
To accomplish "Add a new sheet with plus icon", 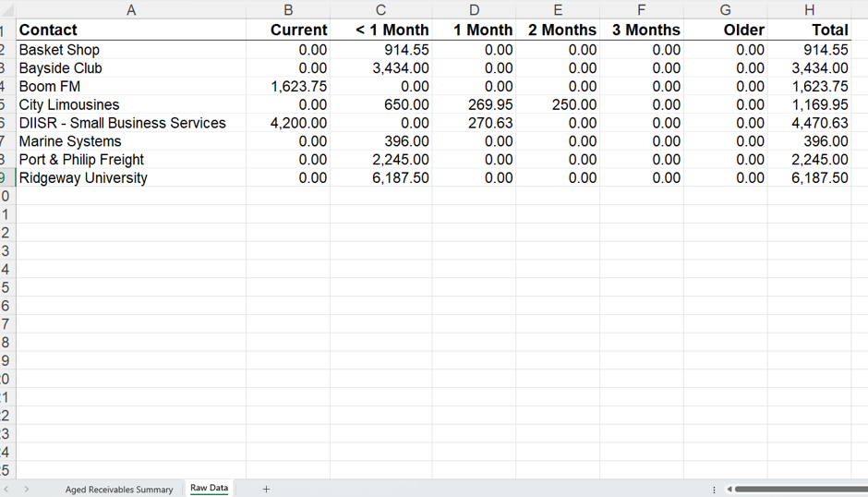I will pos(266,490).
